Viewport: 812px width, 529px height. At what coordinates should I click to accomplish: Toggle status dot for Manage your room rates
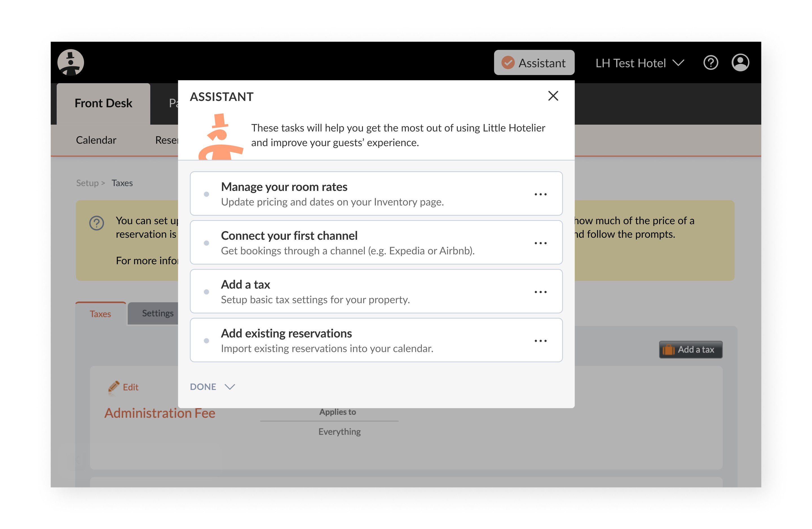(x=206, y=194)
